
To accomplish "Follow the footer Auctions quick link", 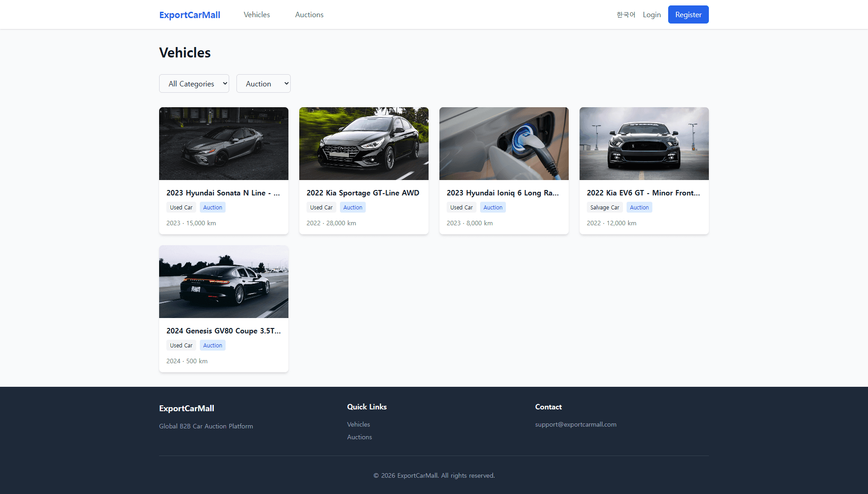I will click(x=359, y=437).
